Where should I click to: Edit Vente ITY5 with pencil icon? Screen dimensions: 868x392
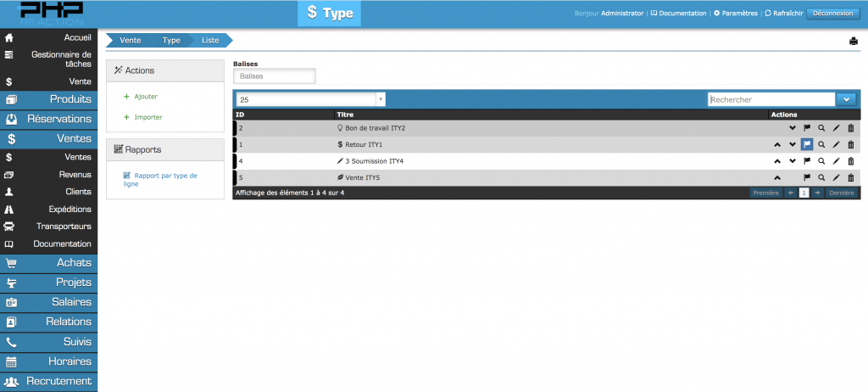[x=836, y=178]
